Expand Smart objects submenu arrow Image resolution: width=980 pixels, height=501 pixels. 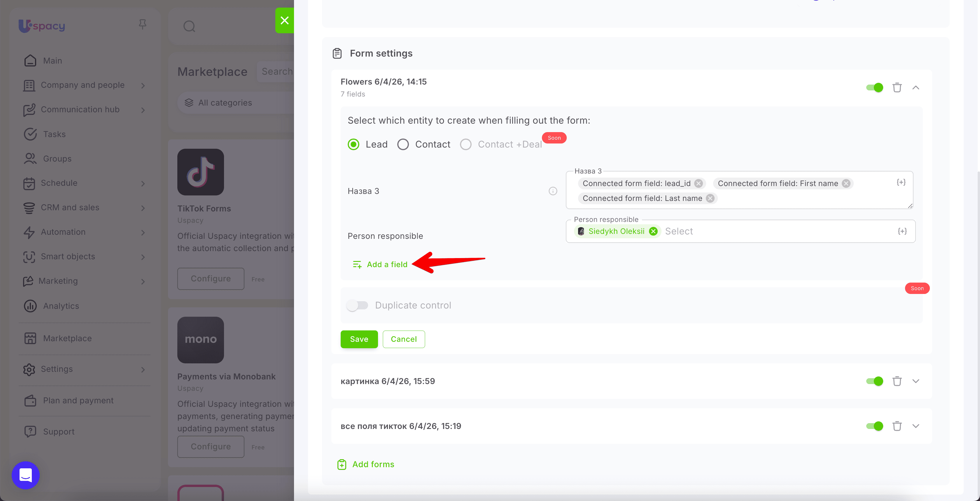pyautogui.click(x=143, y=257)
